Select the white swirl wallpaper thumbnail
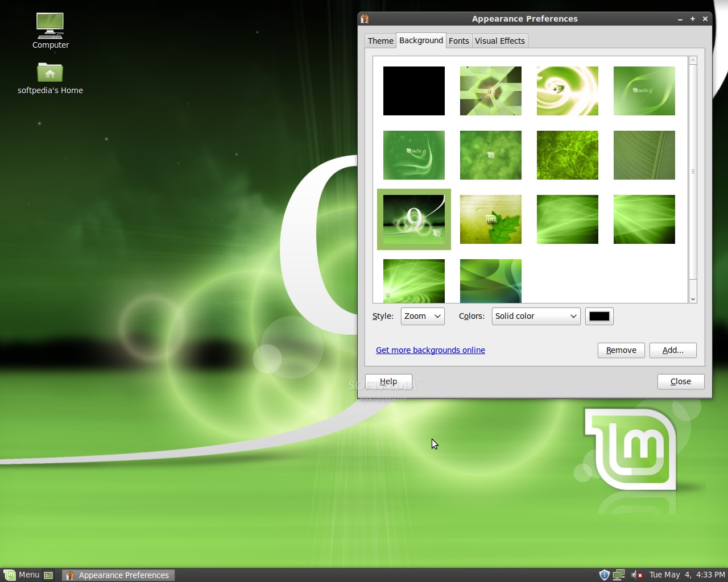Screen dimensions: 728x582 [567, 91]
